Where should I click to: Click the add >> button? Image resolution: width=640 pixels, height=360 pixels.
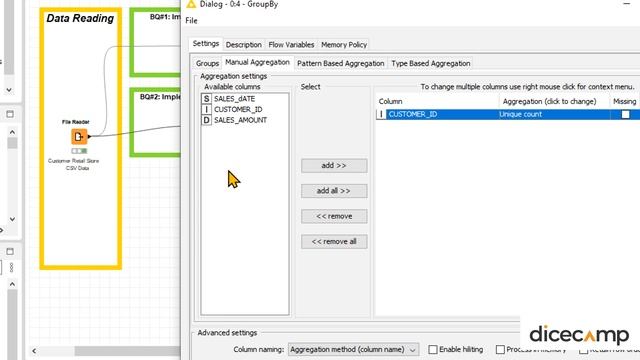[334, 166]
